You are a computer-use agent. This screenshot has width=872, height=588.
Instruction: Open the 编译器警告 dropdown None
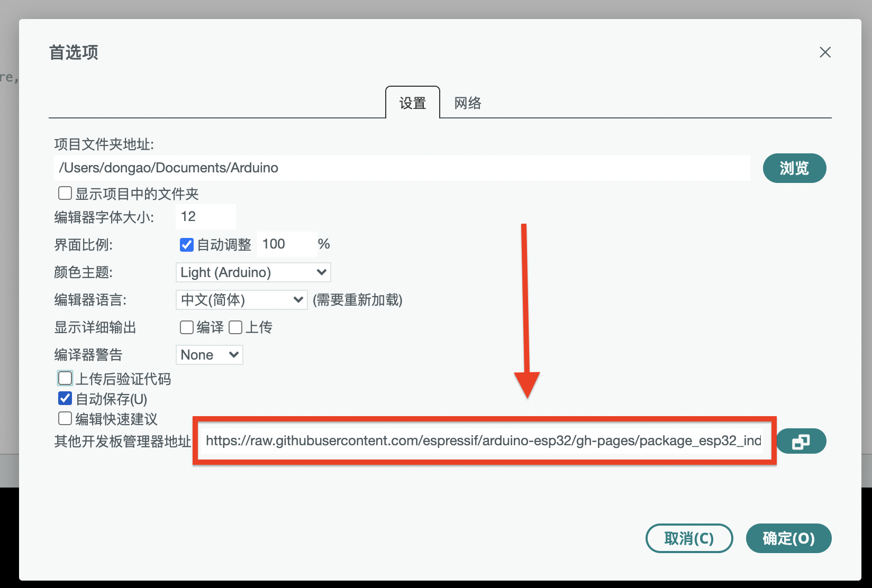click(210, 355)
